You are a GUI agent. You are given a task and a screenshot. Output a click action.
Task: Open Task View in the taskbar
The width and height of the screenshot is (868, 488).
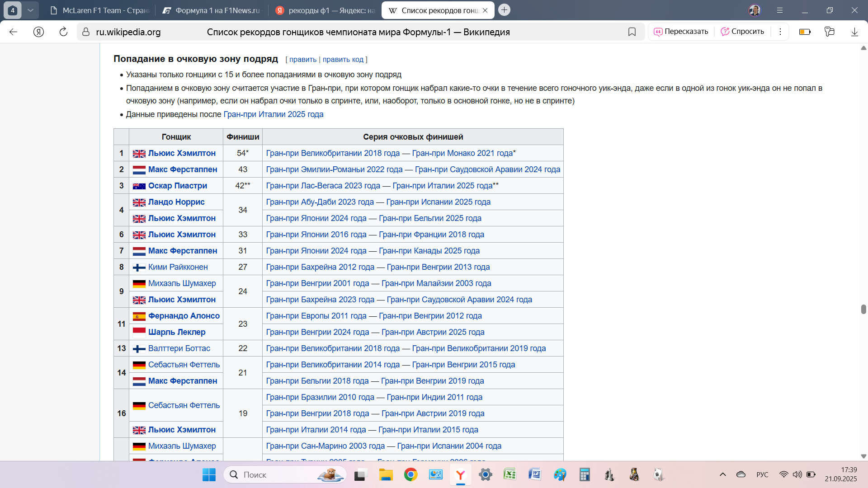pyautogui.click(x=360, y=474)
